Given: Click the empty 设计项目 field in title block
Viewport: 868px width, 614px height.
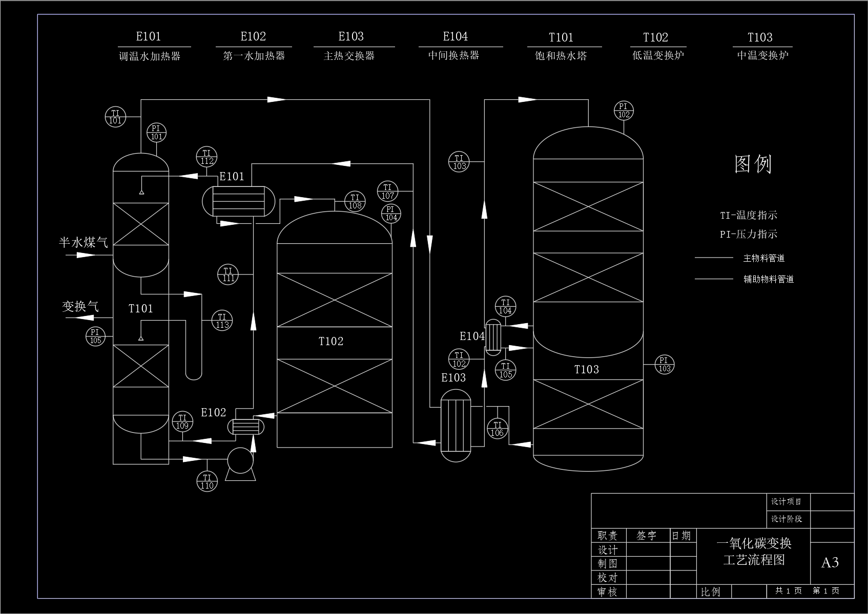Looking at the screenshot, I should click(x=833, y=502).
